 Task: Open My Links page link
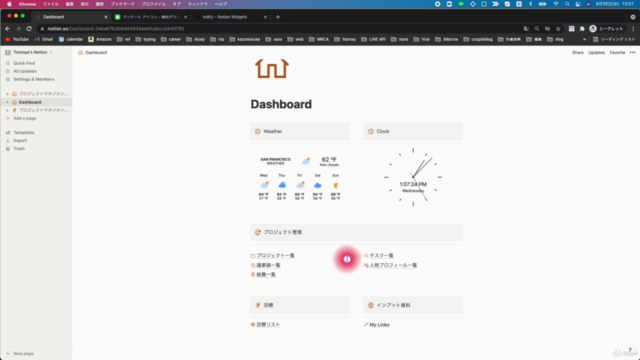coord(379,324)
